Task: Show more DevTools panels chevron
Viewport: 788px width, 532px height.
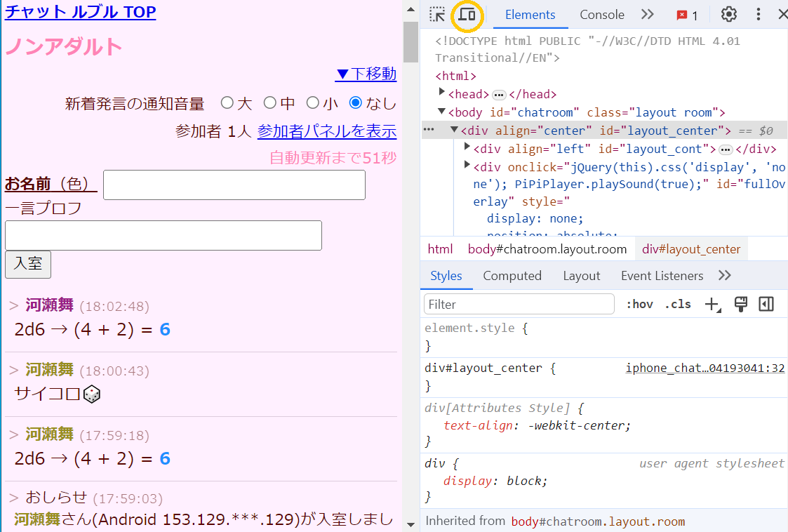Action: pos(647,15)
